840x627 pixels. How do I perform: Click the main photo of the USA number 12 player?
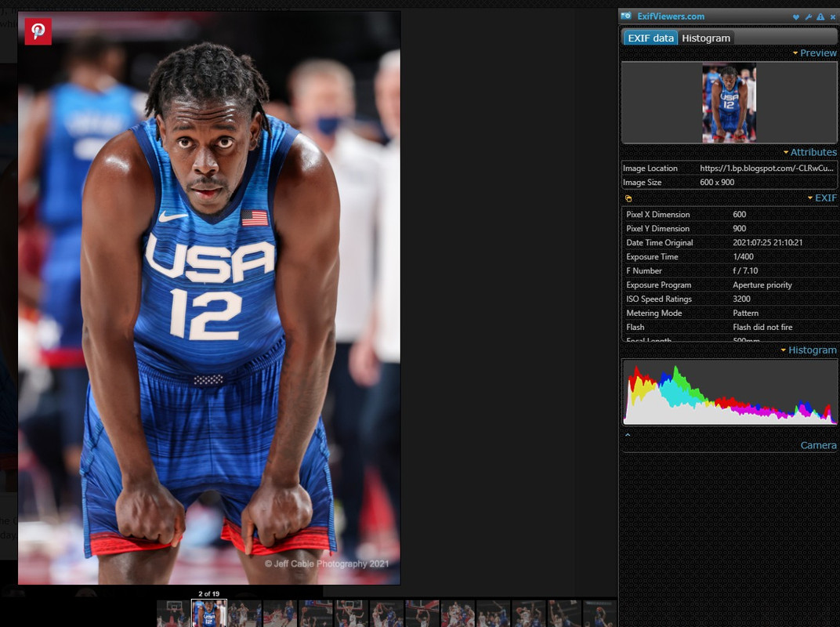tap(209, 298)
